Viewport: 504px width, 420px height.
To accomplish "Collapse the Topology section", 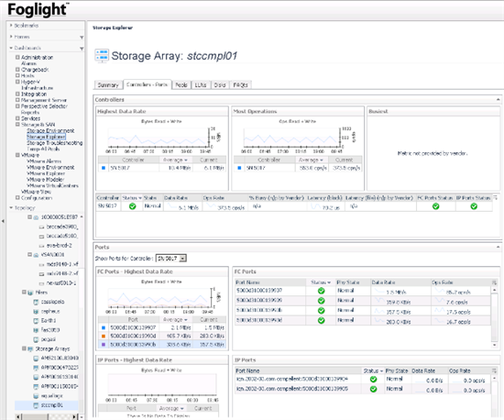I will coord(11,208).
